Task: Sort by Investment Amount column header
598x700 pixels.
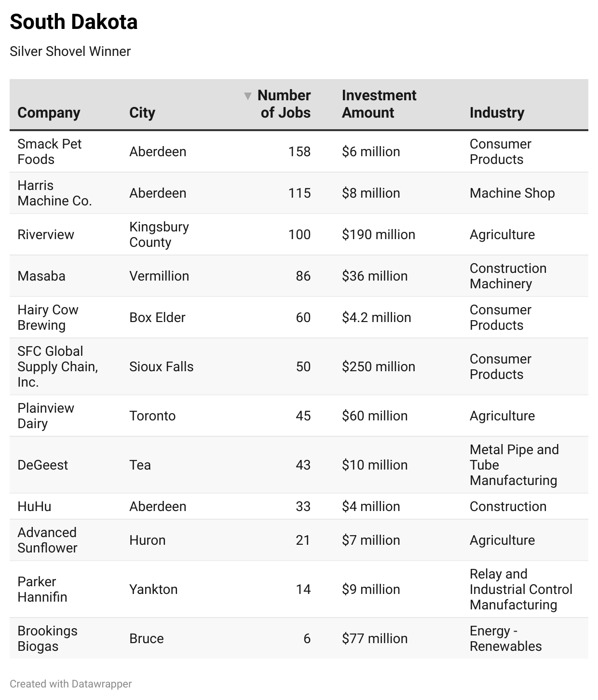Action: click(x=379, y=104)
